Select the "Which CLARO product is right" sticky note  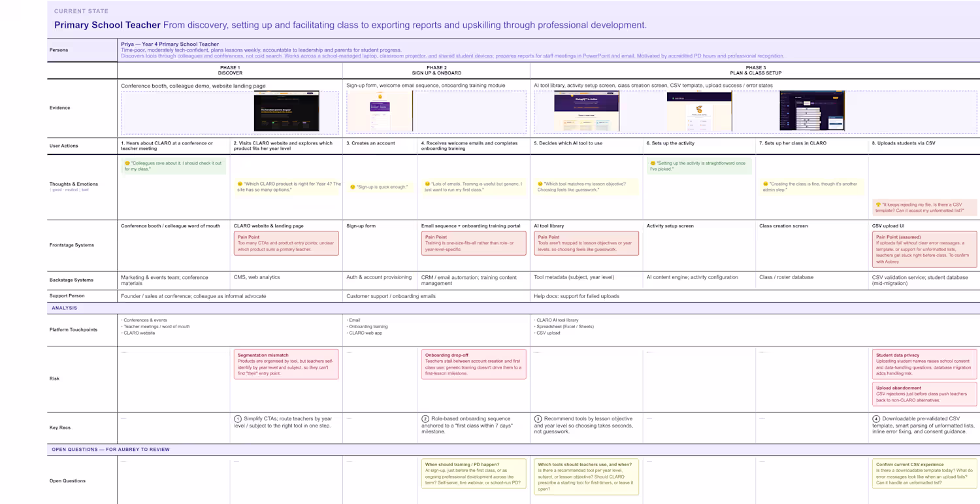coord(289,187)
